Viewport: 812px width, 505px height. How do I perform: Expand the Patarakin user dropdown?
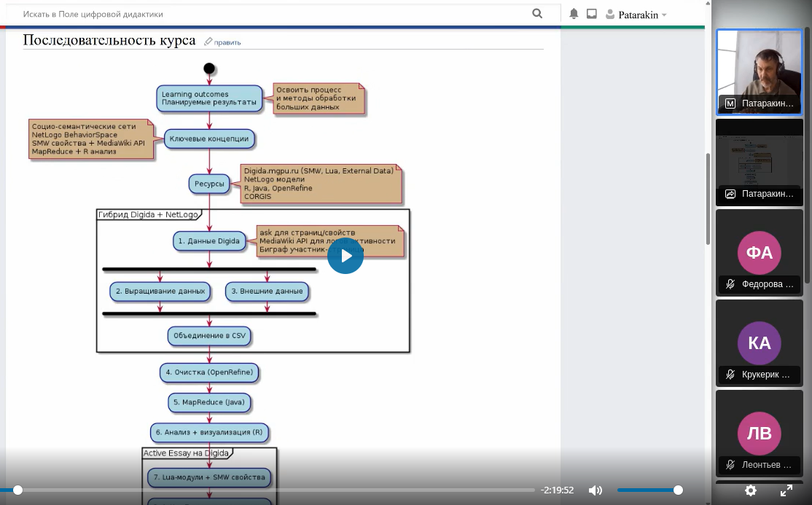point(636,15)
